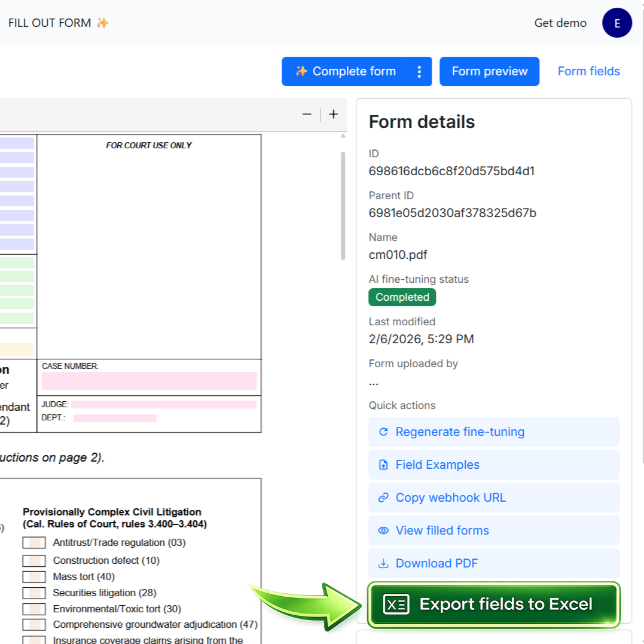Click the sparkle icon inside Complete form

click(301, 71)
